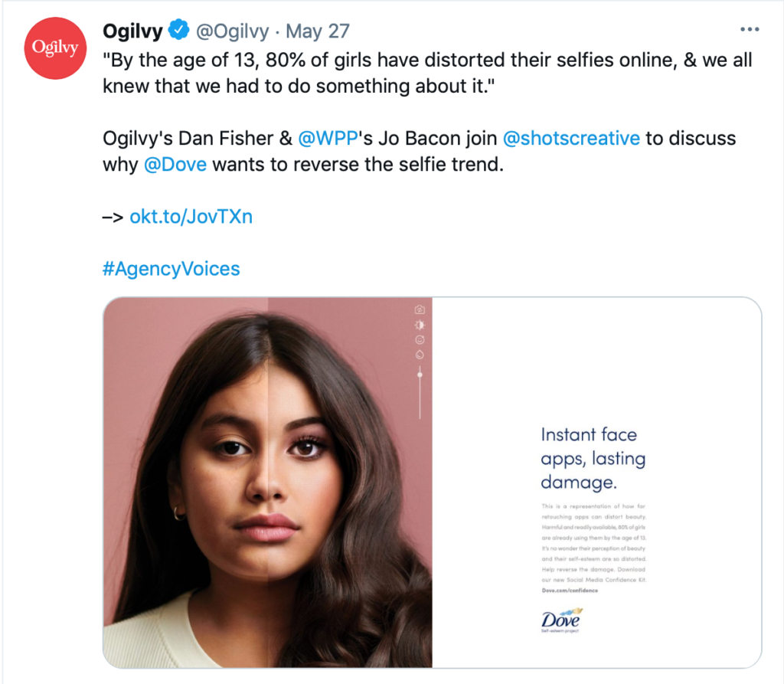Open the tweet's three-dot more menu

[749, 29]
